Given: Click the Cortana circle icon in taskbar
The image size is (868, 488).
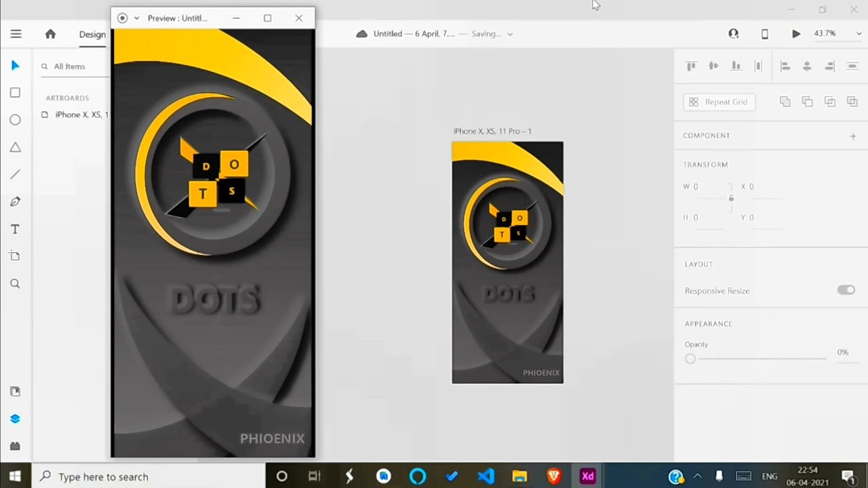Looking at the screenshot, I should pyautogui.click(x=281, y=476).
